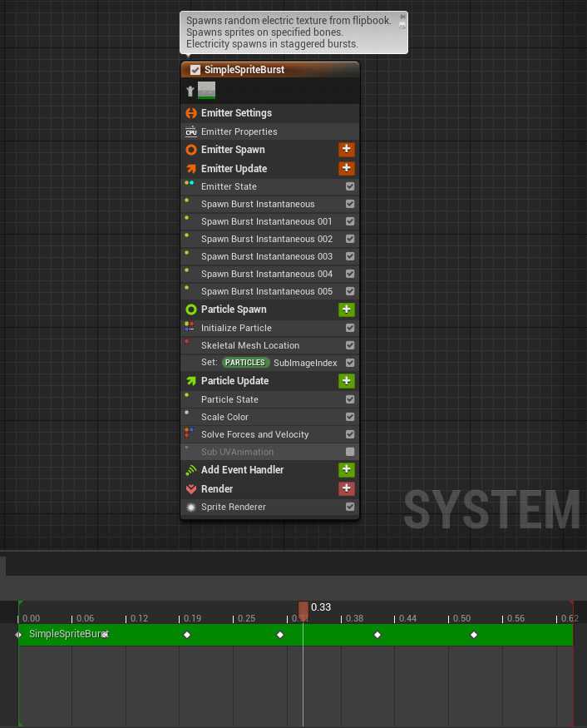
Task: Select the Sprite Renderer row
Action: pos(270,507)
